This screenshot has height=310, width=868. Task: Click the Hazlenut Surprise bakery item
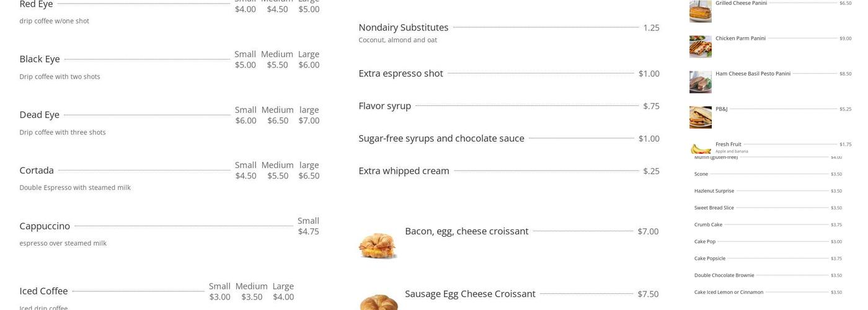[x=714, y=191]
